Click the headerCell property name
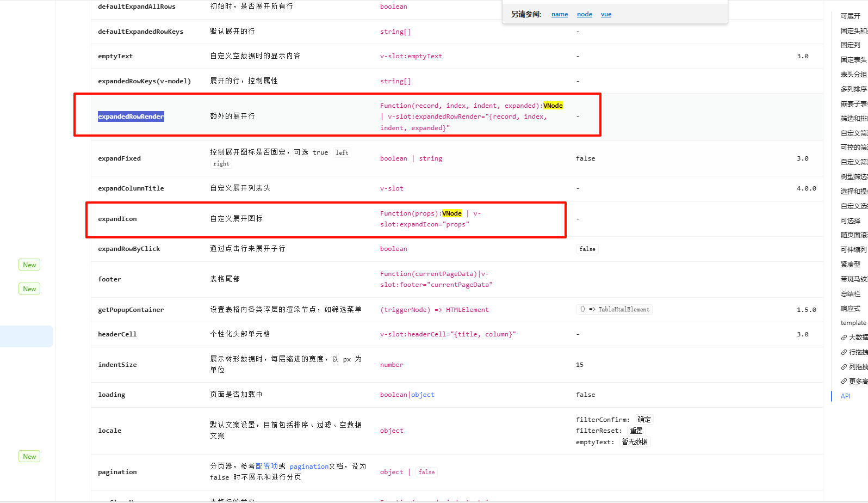The image size is (868, 503). [117, 334]
